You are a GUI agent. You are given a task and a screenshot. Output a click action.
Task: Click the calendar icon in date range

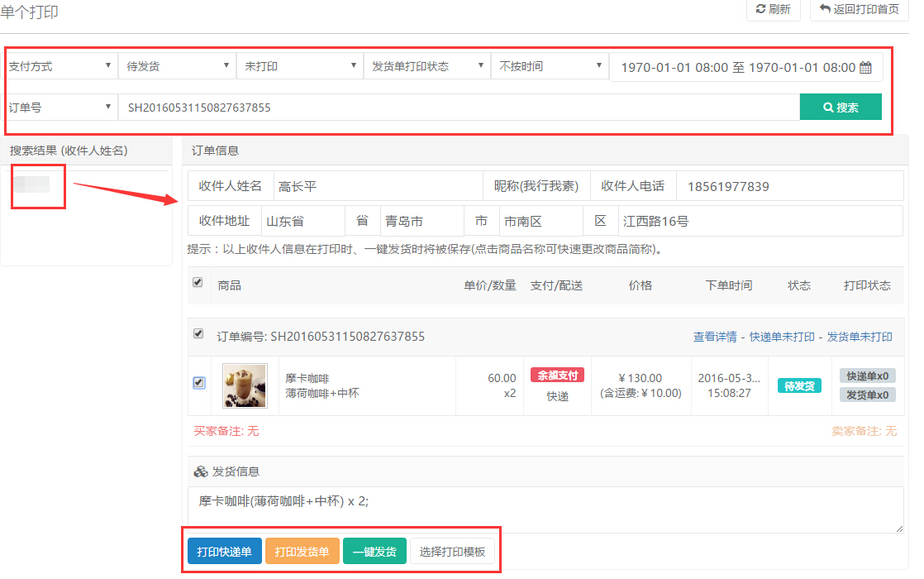point(865,68)
